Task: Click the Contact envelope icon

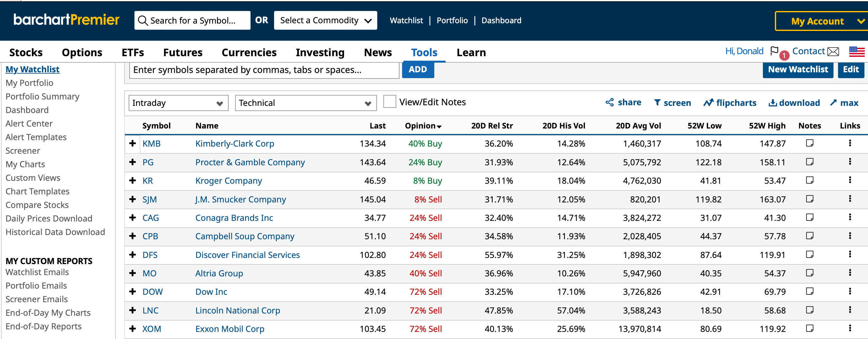Action: [833, 52]
